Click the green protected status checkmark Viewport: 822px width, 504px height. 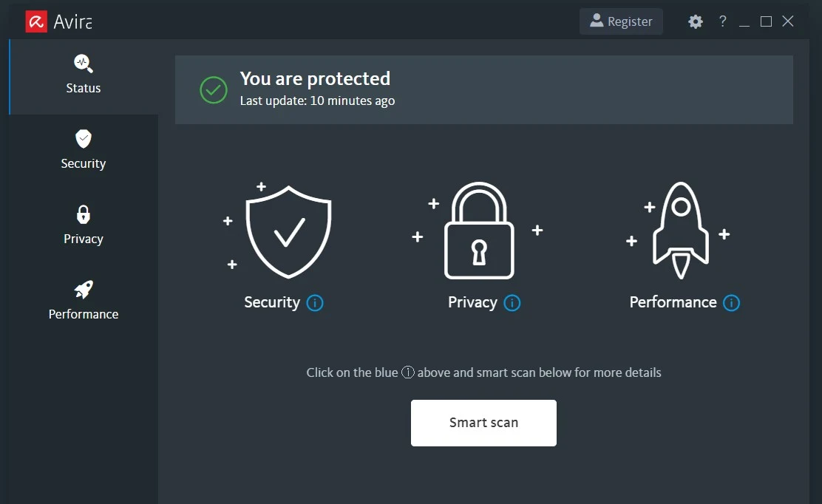(x=212, y=89)
